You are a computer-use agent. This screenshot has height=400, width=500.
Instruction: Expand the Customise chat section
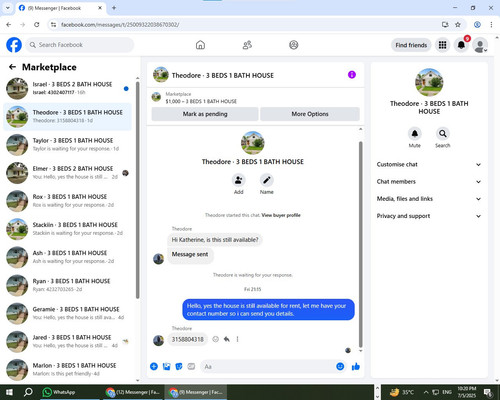coord(429,164)
